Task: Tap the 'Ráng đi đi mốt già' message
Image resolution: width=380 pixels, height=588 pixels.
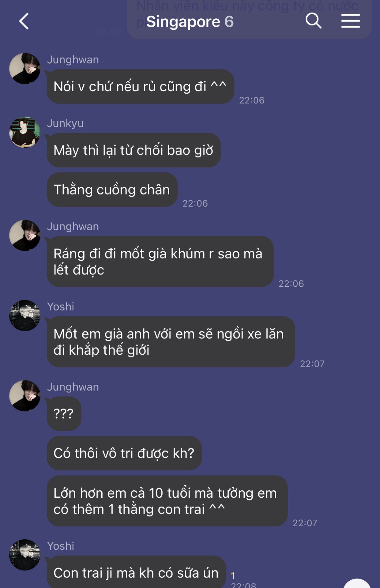Action: [160, 262]
